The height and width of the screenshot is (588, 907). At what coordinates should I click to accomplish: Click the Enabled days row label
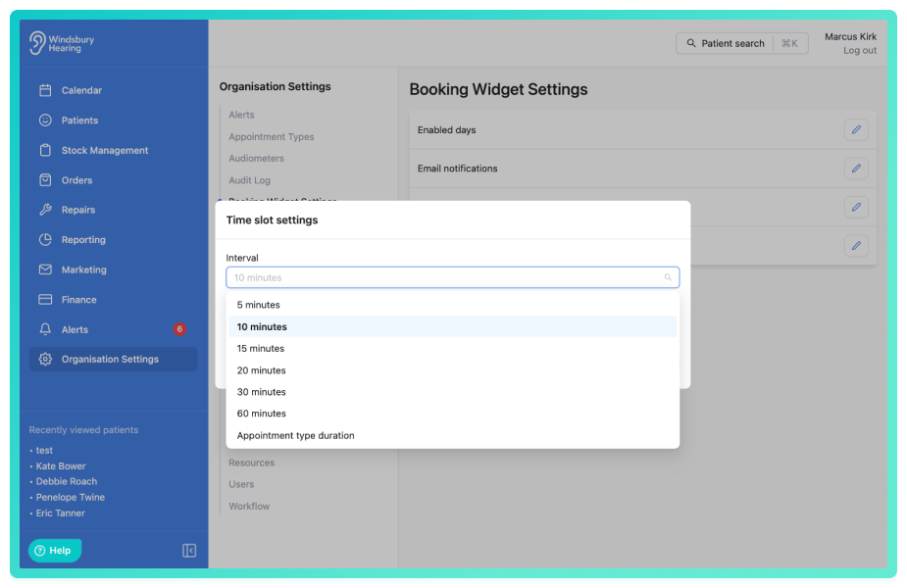coord(446,130)
